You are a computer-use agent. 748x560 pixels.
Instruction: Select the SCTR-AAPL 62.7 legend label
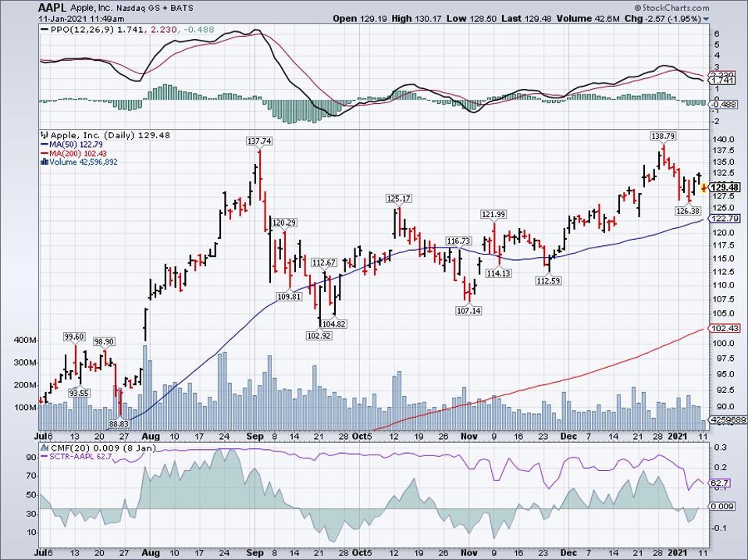click(80, 456)
